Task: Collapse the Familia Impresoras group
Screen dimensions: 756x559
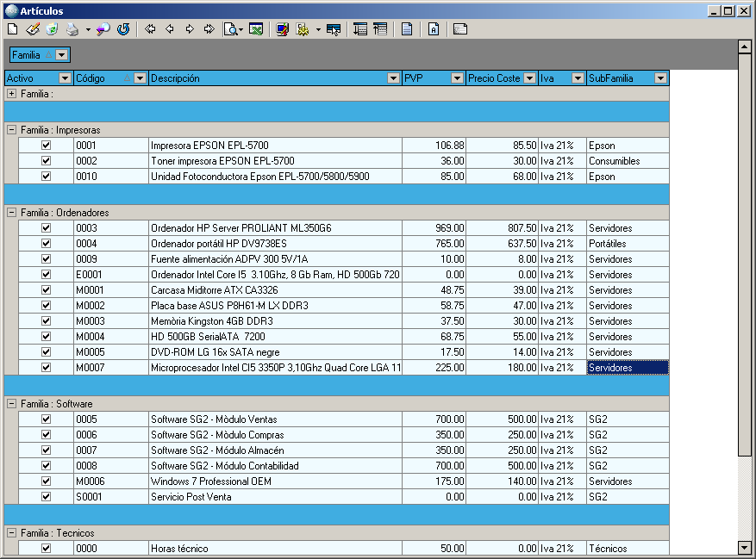Action: (11, 130)
